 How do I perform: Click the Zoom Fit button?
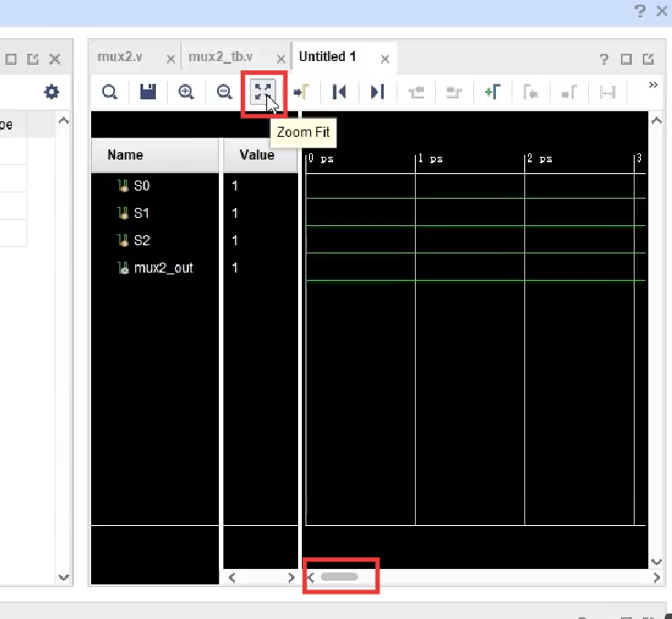263,92
